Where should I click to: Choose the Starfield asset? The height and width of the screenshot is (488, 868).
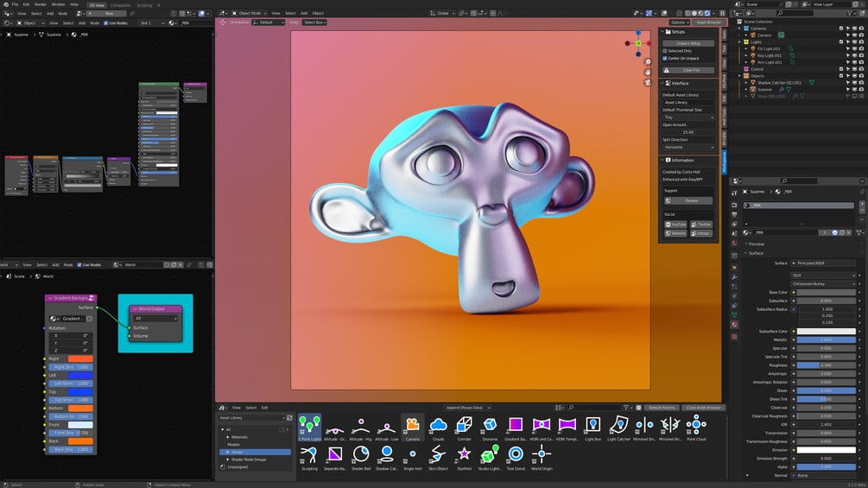point(464,457)
